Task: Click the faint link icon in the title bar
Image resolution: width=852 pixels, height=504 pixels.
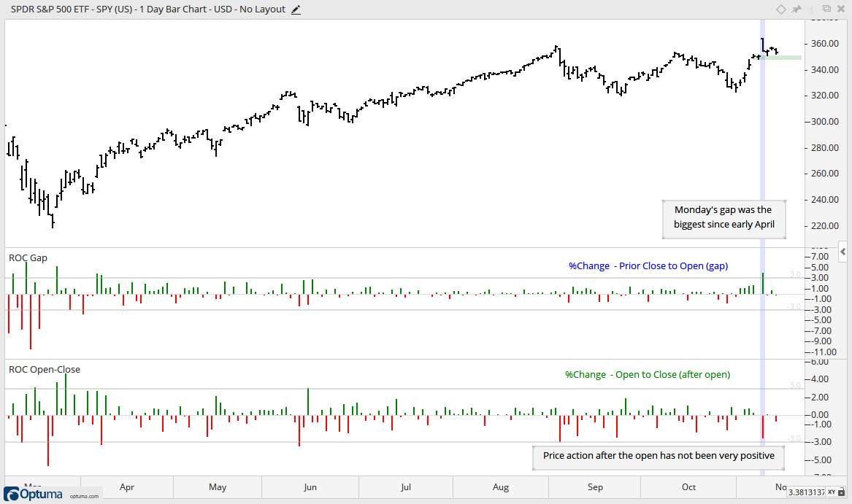Action: pos(812,9)
